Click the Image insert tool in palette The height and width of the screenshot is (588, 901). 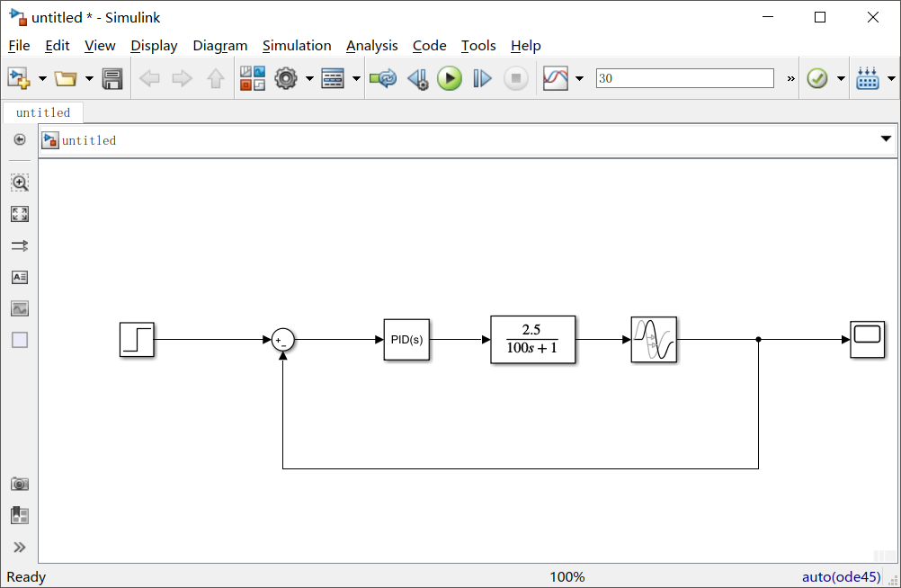tap(20, 308)
